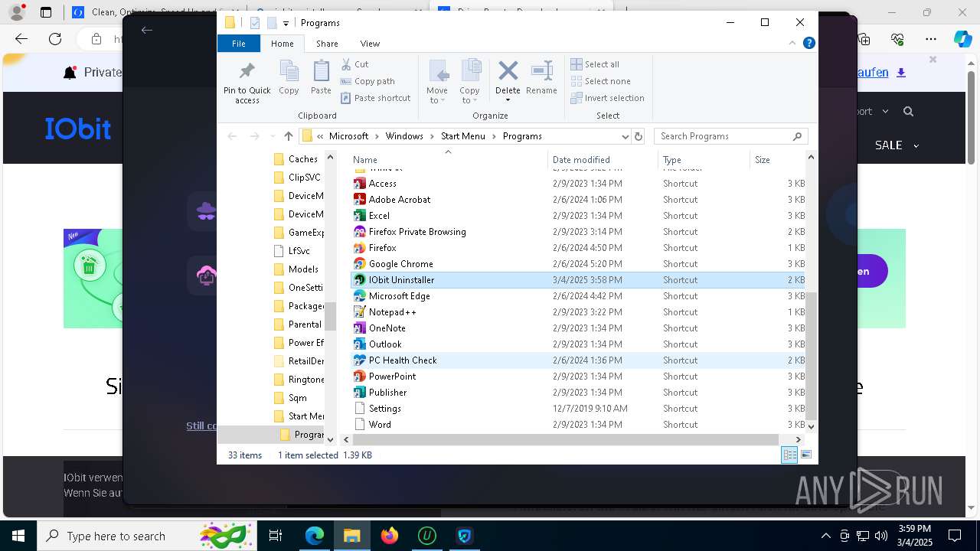Screen dimensions: 980x551
Task: Select the Notepad++ shortcut
Action: coord(578,312)
